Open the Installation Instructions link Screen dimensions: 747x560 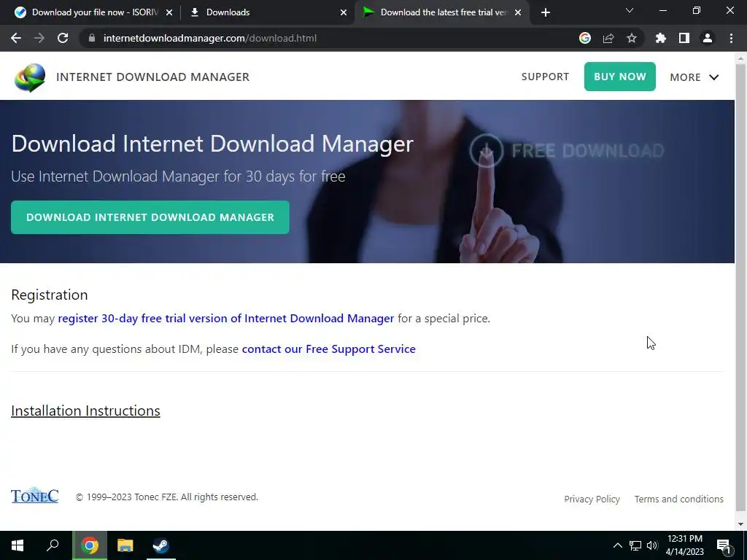(86, 411)
